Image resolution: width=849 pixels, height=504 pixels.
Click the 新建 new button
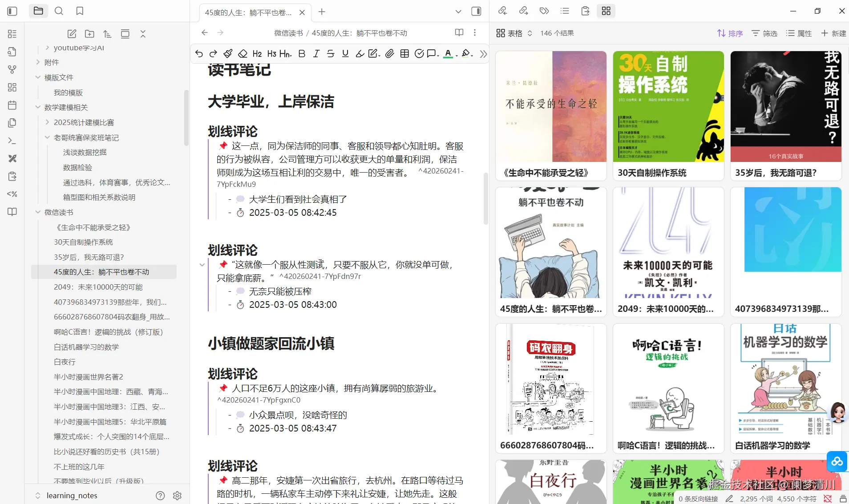click(x=833, y=33)
